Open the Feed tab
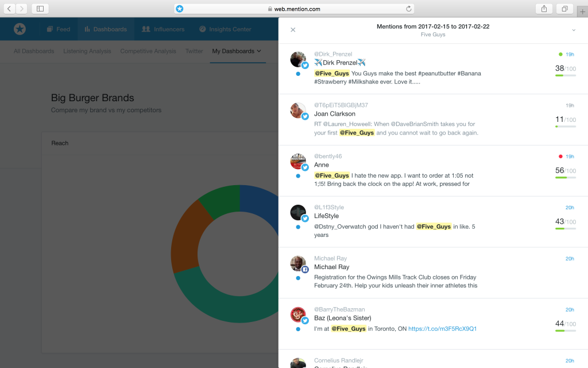Image resolution: width=588 pixels, height=368 pixels. pos(59,29)
